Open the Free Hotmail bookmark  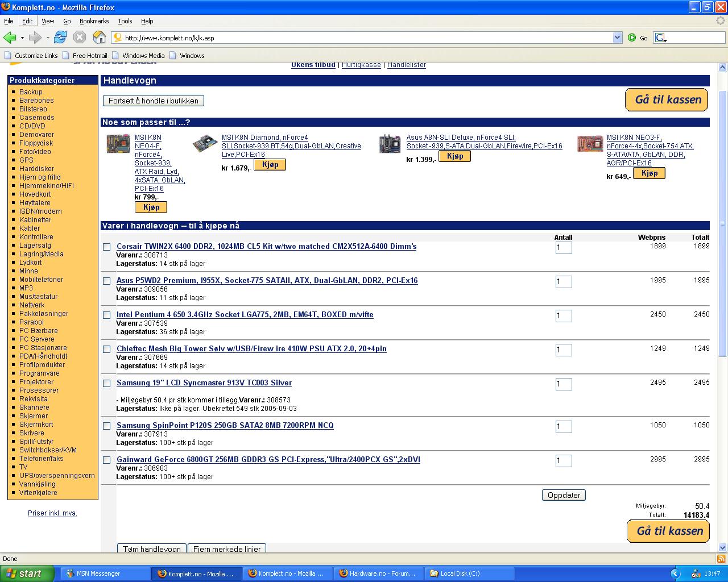85,56
